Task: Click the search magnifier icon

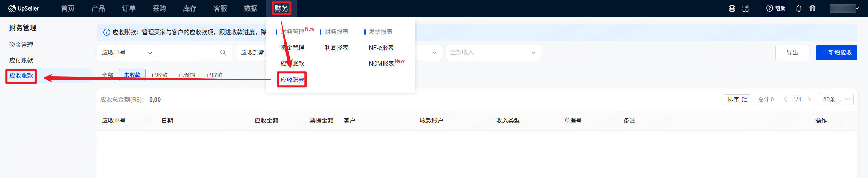Action: click(x=223, y=53)
